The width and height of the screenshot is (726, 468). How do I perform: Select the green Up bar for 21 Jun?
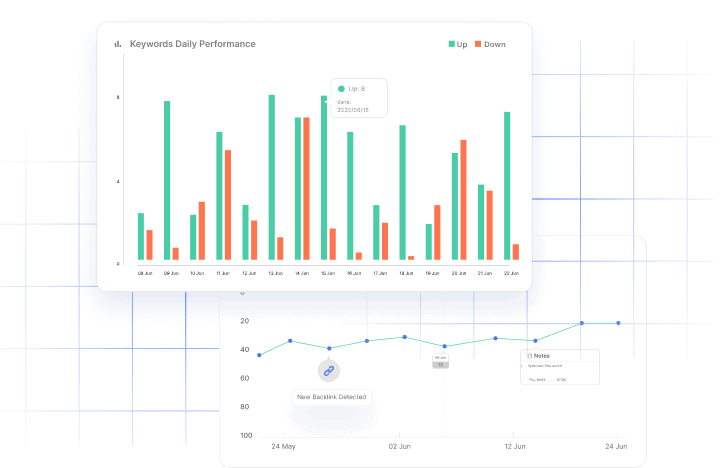tap(481, 222)
